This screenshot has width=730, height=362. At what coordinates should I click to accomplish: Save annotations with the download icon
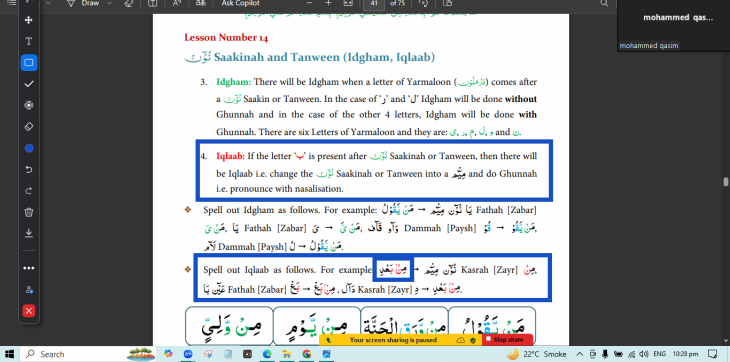tap(29, 233)
